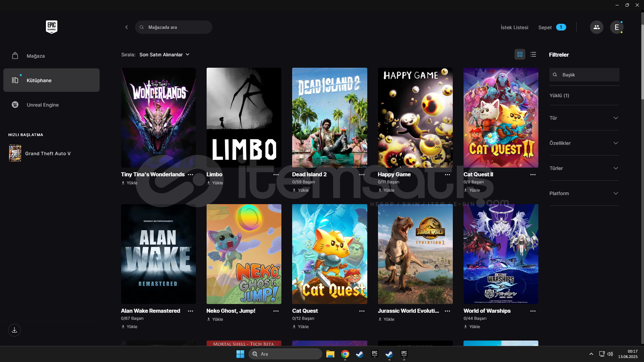Image resolution: width=644 pixels, height=362 pixels.
Task: Click the magnifier icon in store search
Action: (142, 27)
